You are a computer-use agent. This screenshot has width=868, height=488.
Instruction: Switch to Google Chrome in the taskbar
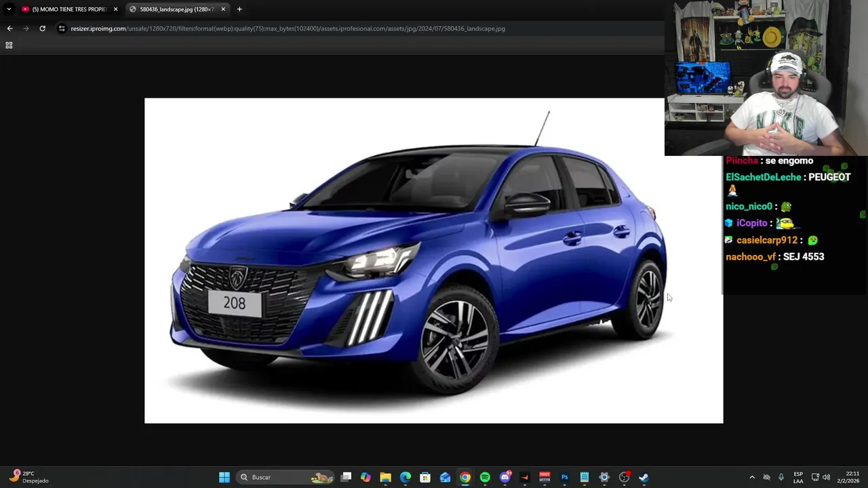[x=465, y=477]
